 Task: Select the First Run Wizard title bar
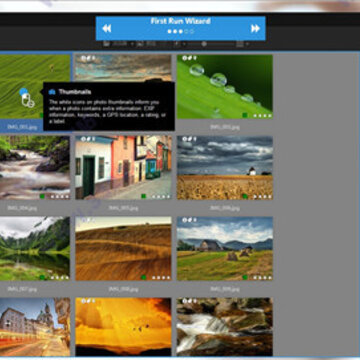(x=181, y=28)
